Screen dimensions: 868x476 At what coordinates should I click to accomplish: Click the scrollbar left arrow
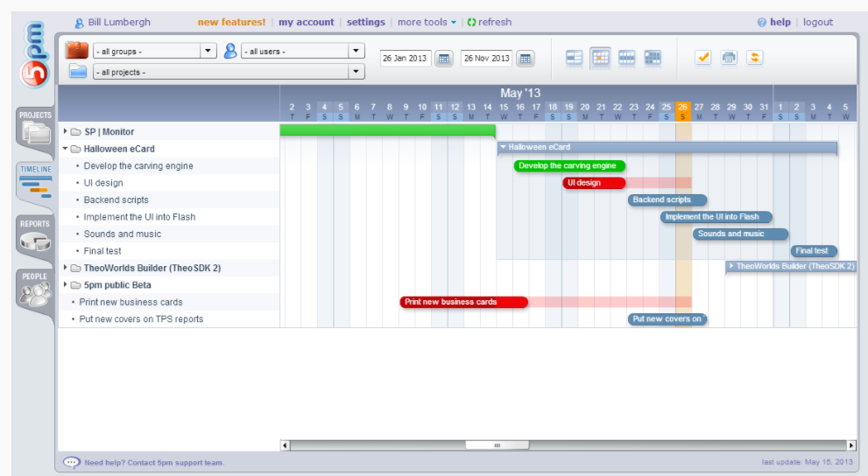click(285, 445)
